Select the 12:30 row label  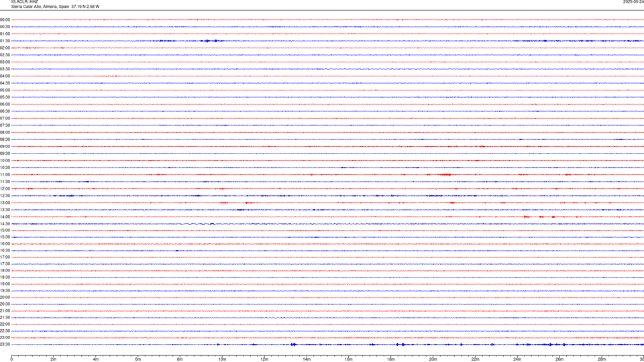click(x=5, y=196)
